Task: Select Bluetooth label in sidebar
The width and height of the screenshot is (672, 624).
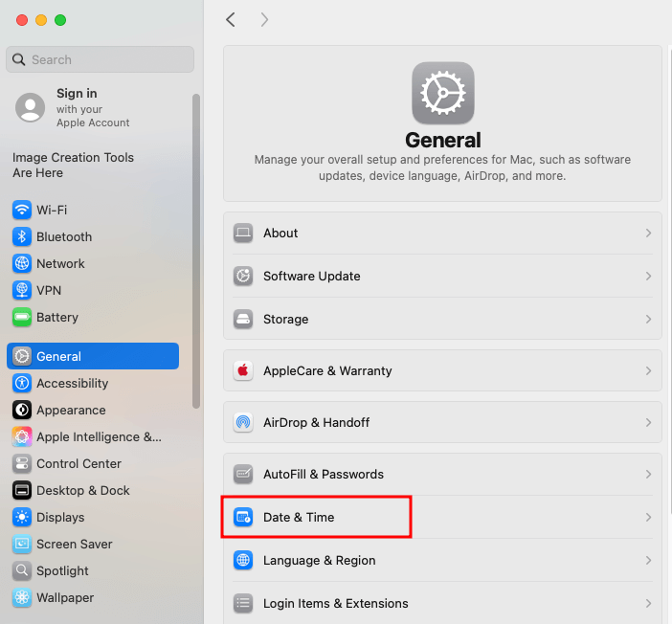Action: (64, 236)
